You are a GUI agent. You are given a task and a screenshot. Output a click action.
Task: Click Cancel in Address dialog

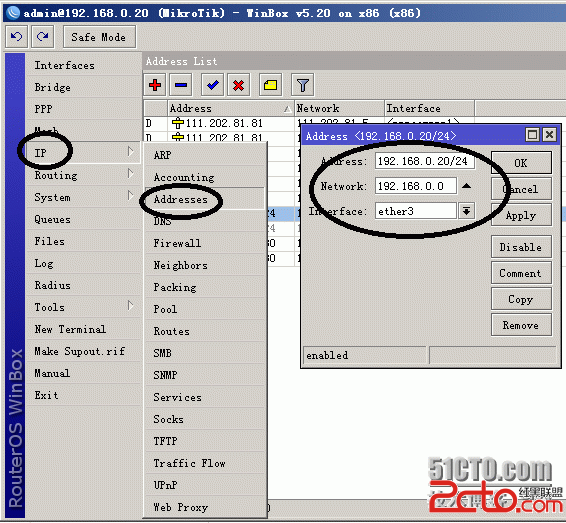click(521, 189)
